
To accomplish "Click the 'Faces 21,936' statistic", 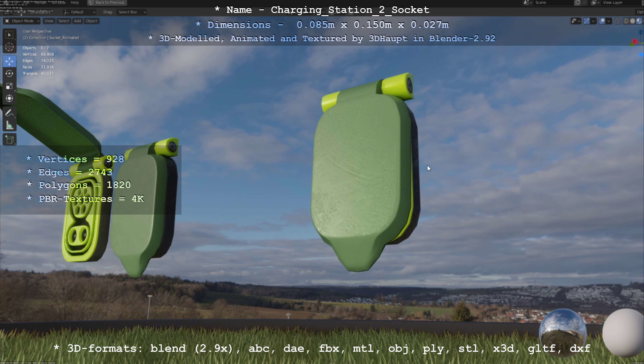I will 38,67.
